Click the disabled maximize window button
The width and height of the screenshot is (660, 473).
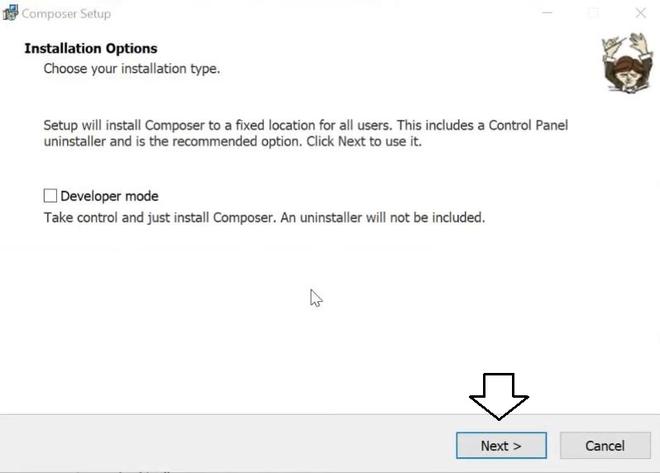click(593, 13)
